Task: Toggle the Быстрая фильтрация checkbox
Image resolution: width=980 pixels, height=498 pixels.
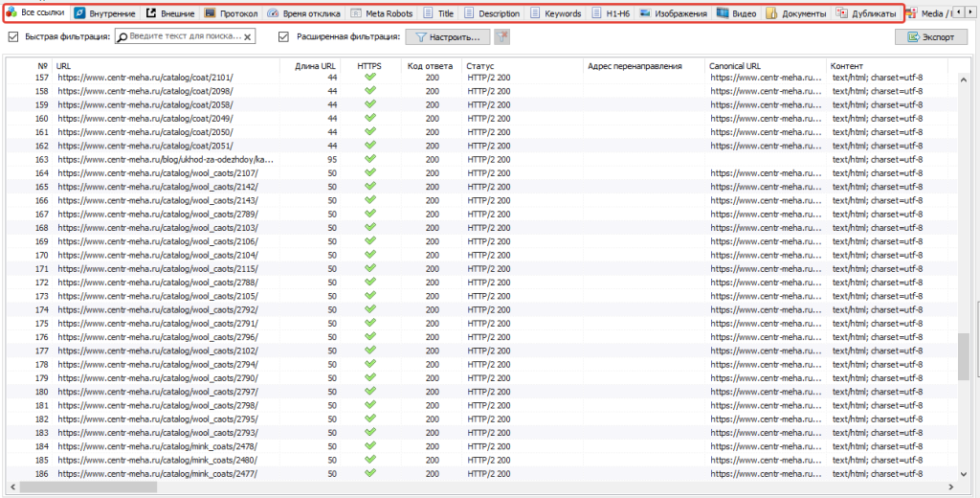Action: pyautogui.click(x=13, y=37)
